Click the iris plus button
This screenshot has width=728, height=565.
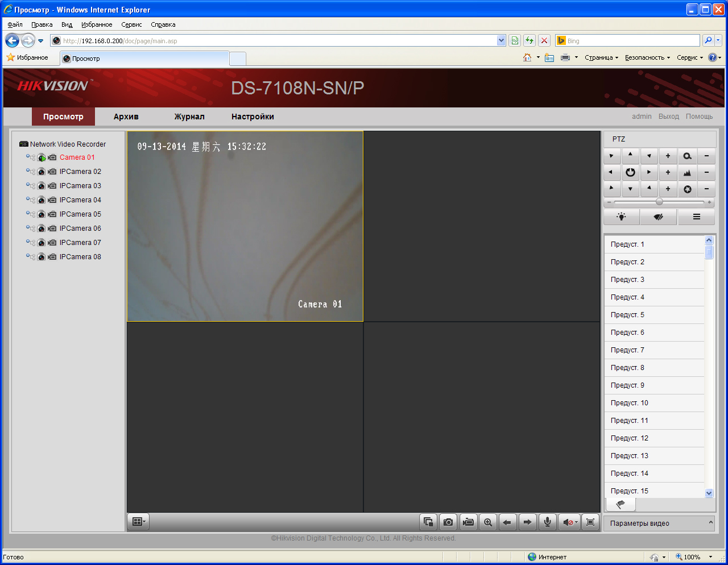click(668, 189)
